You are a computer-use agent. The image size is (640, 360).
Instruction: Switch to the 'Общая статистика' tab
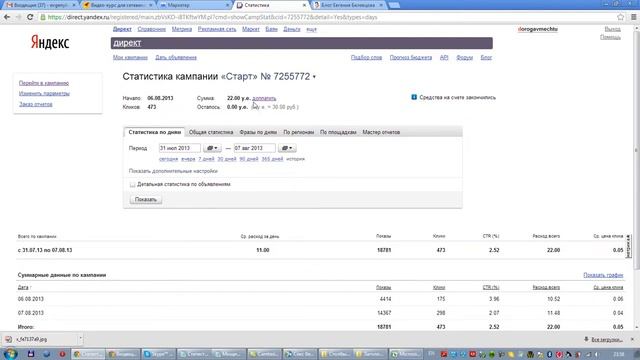pyautogui.click(x=211, y=132)
